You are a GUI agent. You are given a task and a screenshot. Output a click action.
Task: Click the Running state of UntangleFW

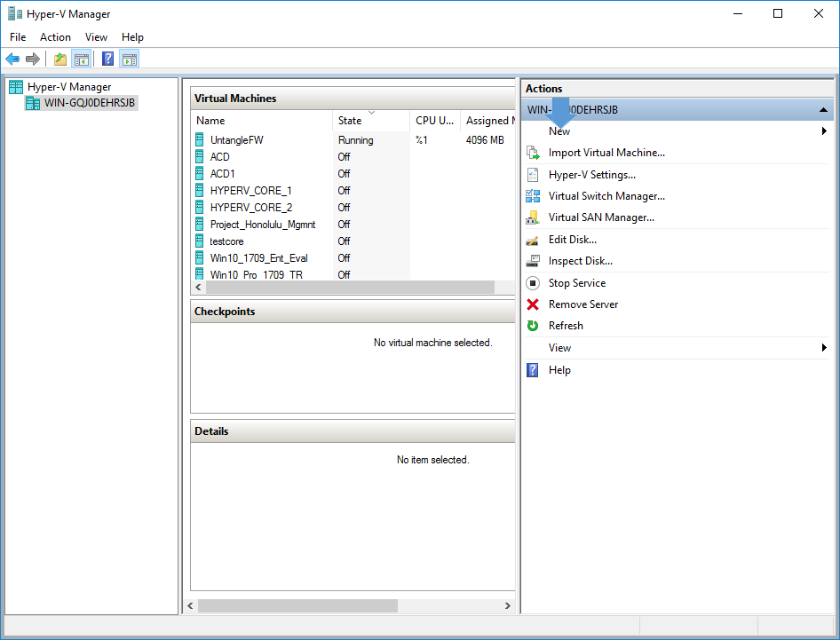coord(356,139)
